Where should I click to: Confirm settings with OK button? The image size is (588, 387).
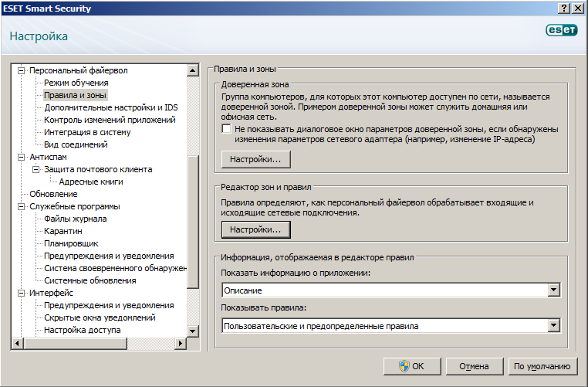tap(412, 366)
